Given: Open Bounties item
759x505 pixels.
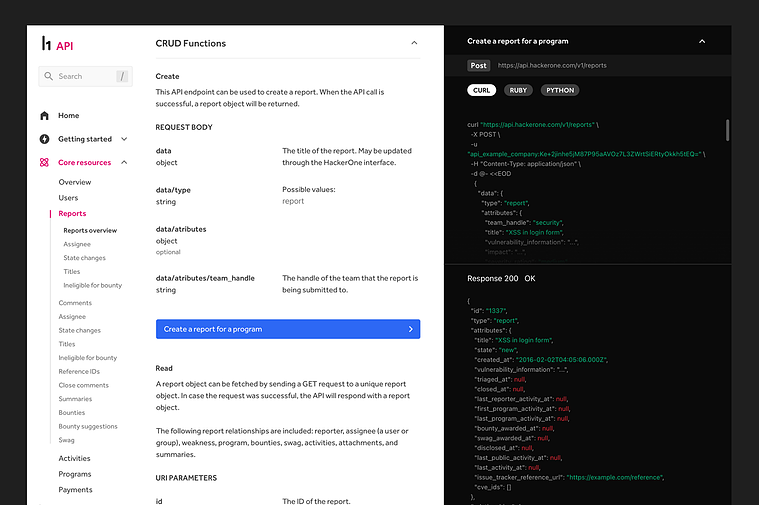Looking at the screenshot, I should coord(72,413).
